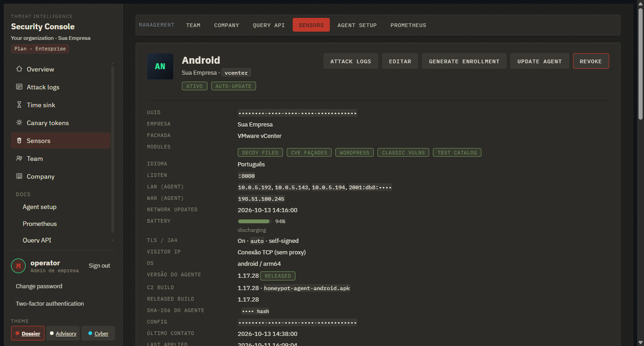The height and width of the screenshot is (346, 644).
Task: Click the WORDPRESS module tag
Action: point(355,153)
